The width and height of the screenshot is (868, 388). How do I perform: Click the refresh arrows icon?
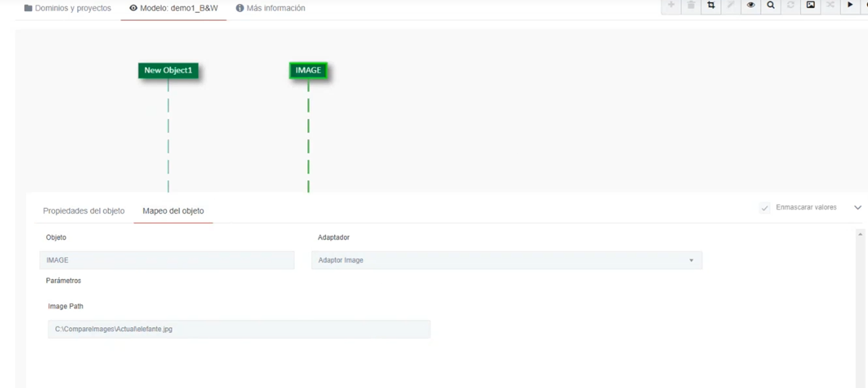[790, 5]
